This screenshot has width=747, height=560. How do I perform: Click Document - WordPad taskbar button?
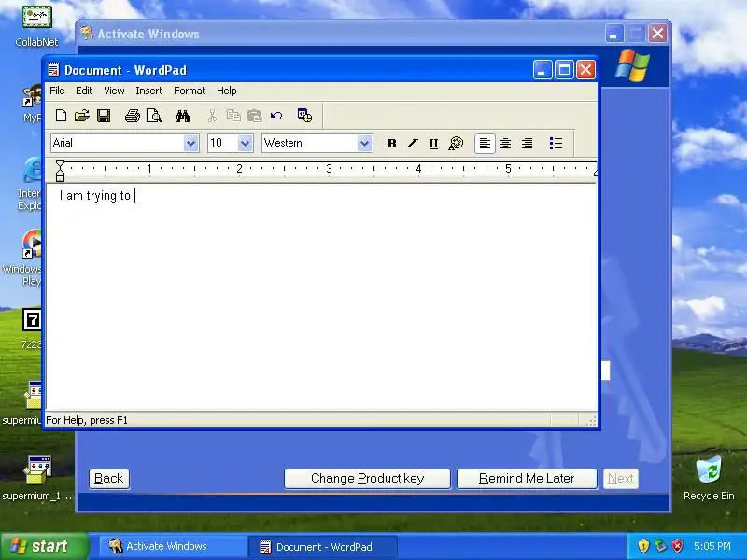pos(322,546)
